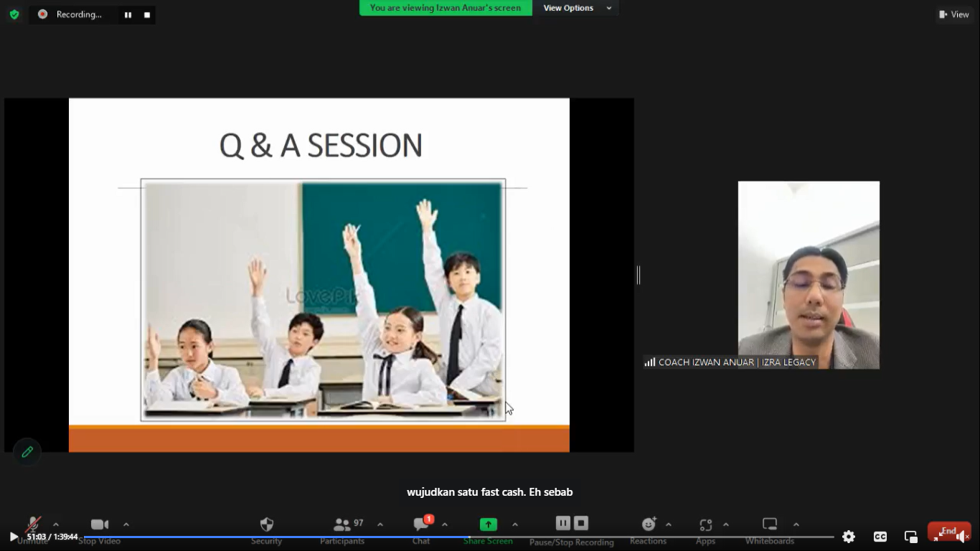The width and height of the screenshot is (980, 551).
Task: Click the green Share Screen icon
Action: [489, 524]
